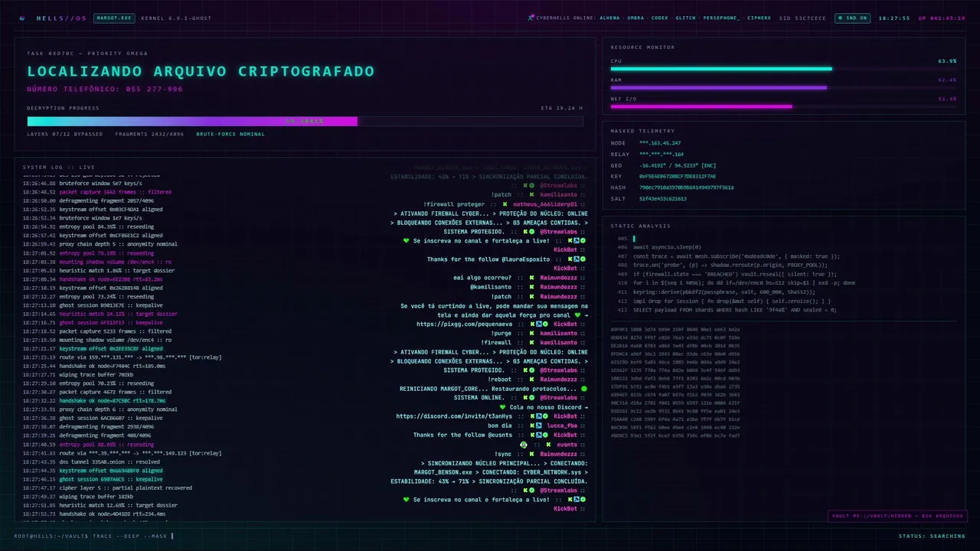Focus the root@hells trace command prompt
The width and height of the screenshot is (980, 551).
(x=93, y=536)
